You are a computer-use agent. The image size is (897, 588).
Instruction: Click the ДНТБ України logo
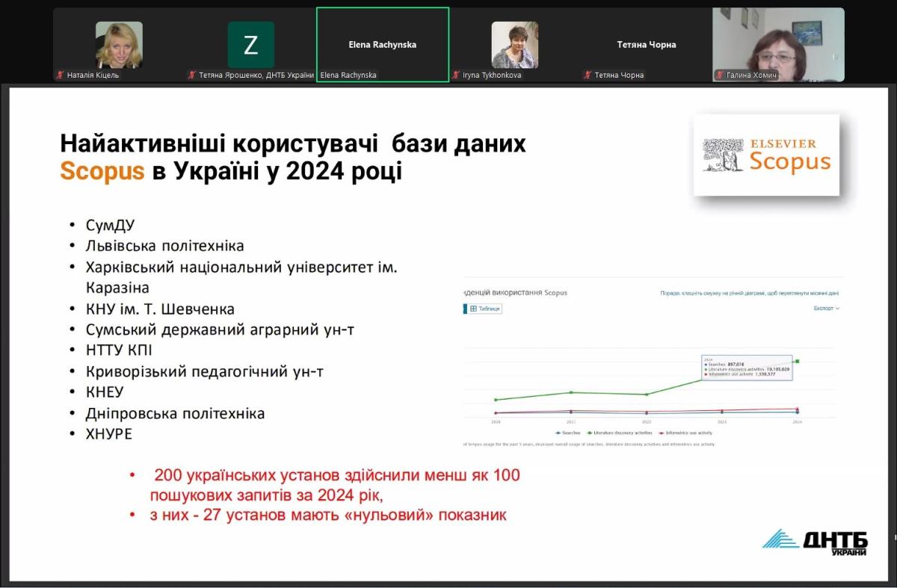click(x=815, y=543)
